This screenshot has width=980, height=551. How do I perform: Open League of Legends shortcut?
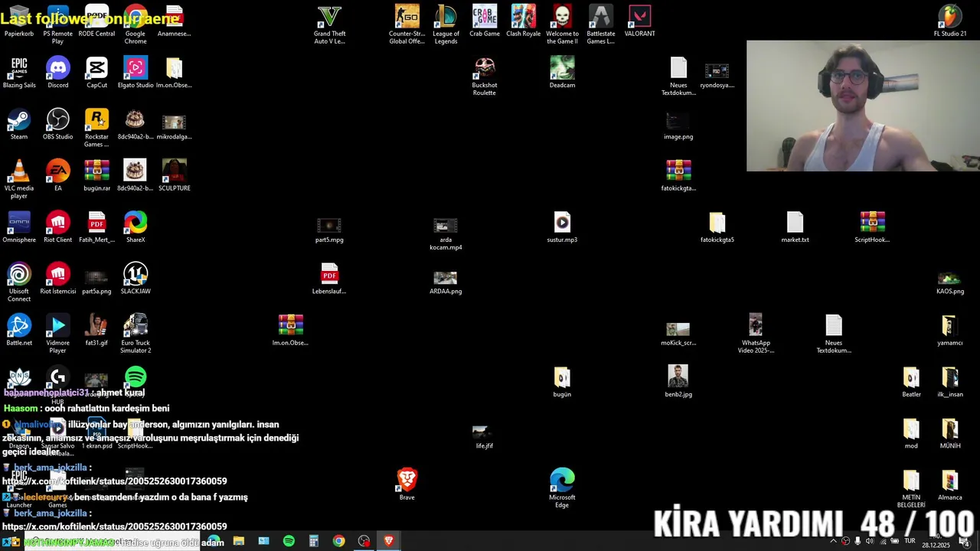(446, 24)
